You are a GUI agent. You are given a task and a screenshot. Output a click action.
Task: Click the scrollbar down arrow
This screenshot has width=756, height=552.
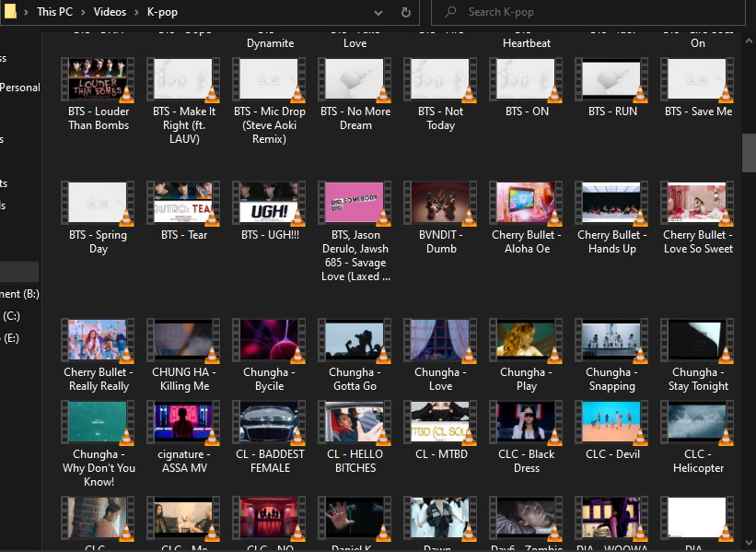(x=749, y=543)
